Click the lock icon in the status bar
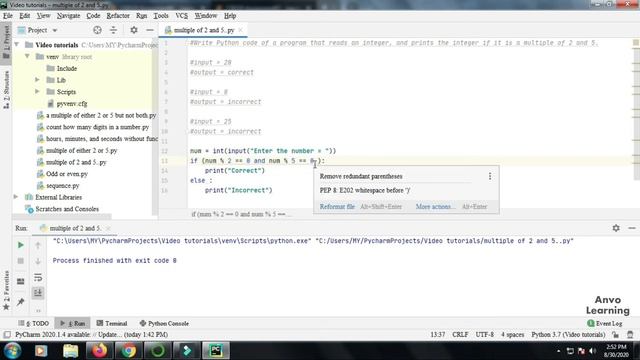640x360 pixels. click(x=616, y=335)
